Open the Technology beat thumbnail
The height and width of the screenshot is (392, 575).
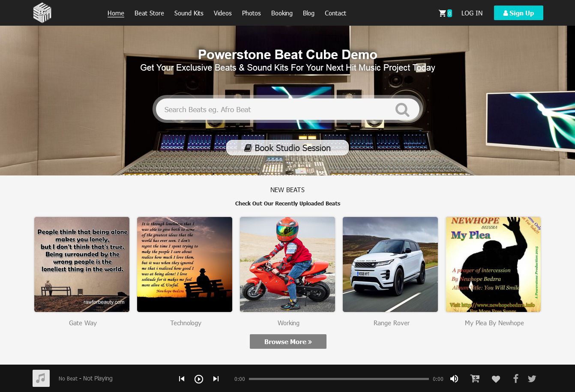(185, 264)
